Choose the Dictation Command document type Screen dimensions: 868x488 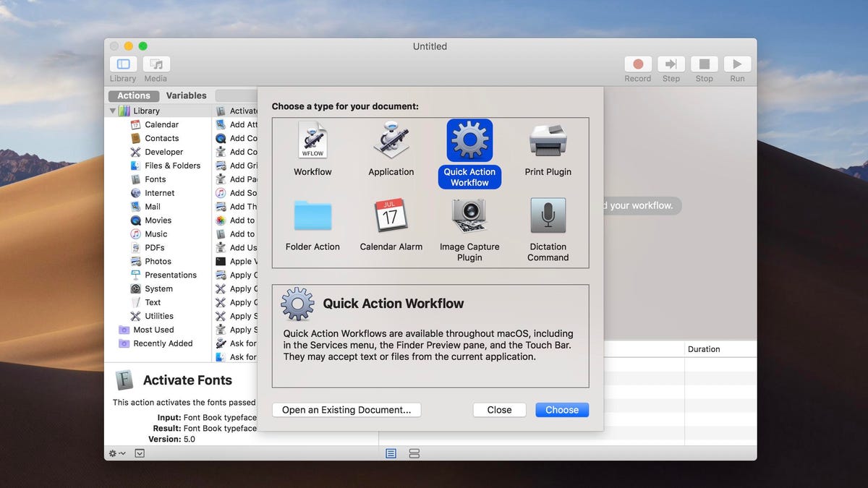(548, 217)
